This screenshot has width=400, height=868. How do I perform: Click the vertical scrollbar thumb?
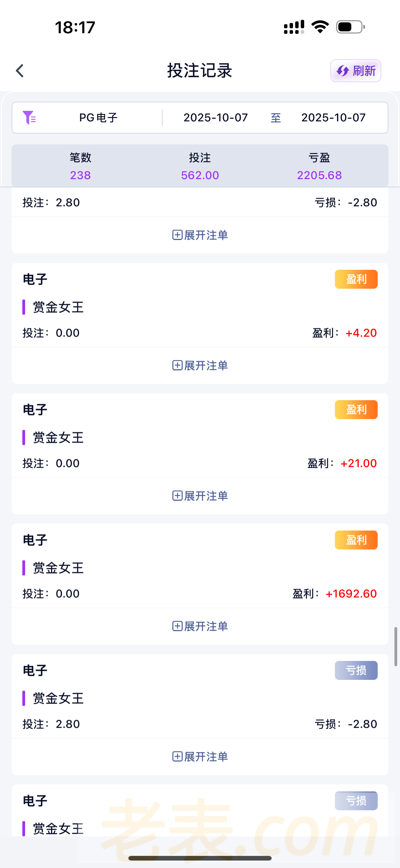396,646
